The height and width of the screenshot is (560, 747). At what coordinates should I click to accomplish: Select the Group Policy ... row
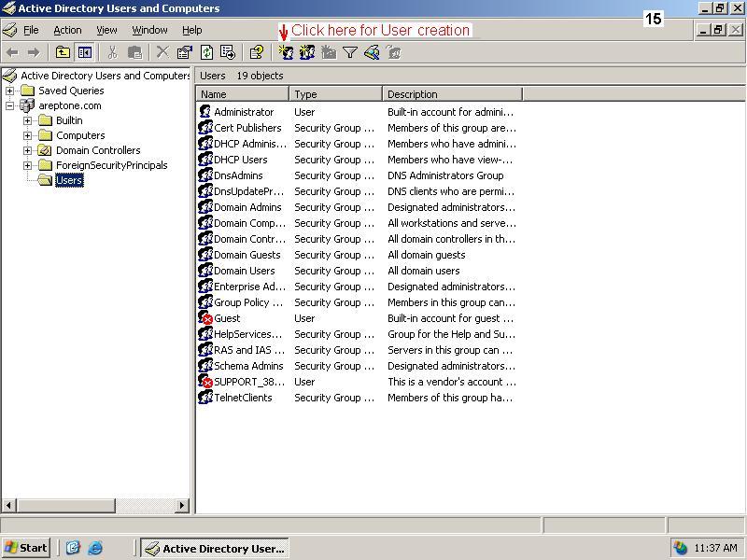click(358, 302)
